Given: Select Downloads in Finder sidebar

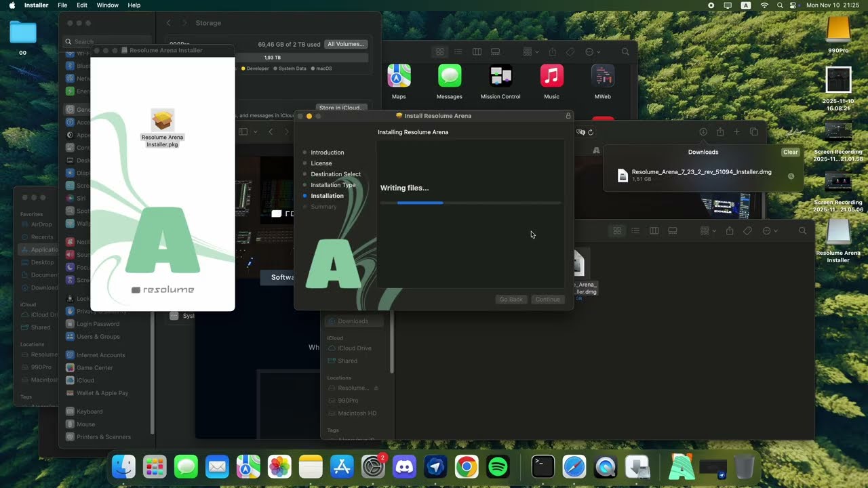Looking at the screenshot, I should tap(353, 321).
